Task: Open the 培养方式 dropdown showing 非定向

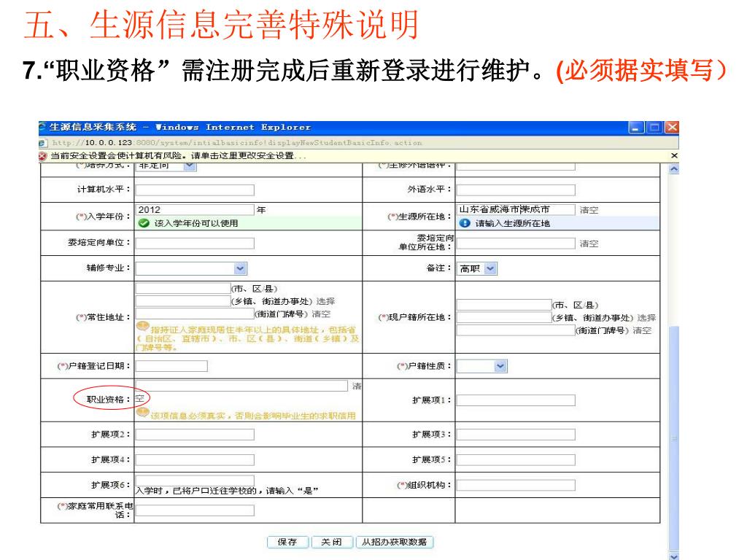Action: tap(190, 166)
